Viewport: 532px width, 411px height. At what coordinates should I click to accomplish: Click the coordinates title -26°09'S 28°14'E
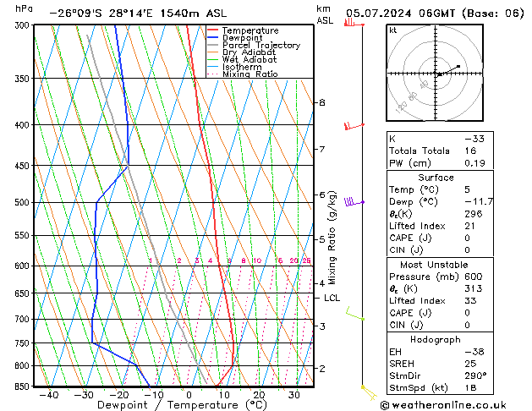101,14
